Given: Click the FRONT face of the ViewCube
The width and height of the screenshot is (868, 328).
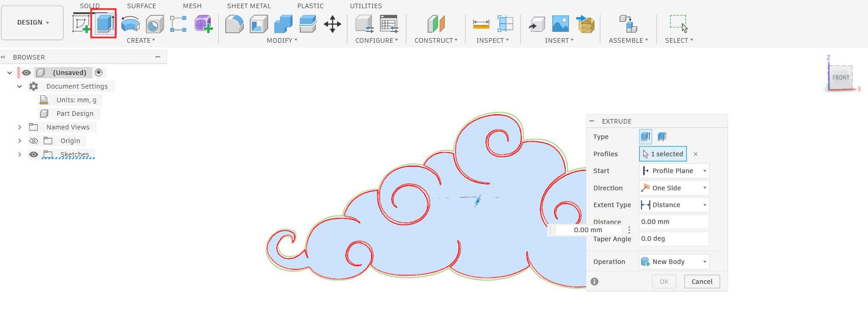Looking at the screenshot, I should [840, 77].
